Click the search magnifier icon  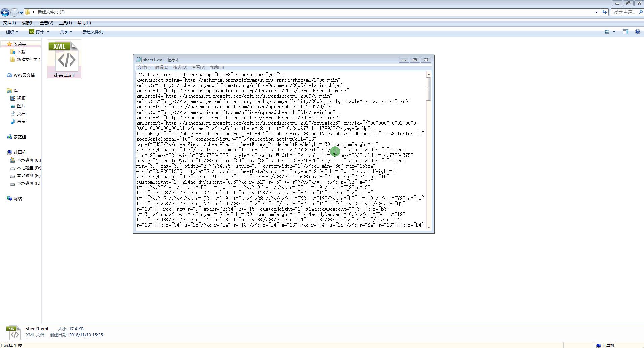pos(640,12)
